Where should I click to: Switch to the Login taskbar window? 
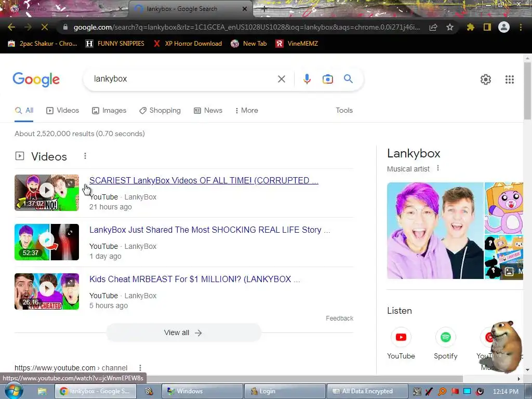(285, 391)
